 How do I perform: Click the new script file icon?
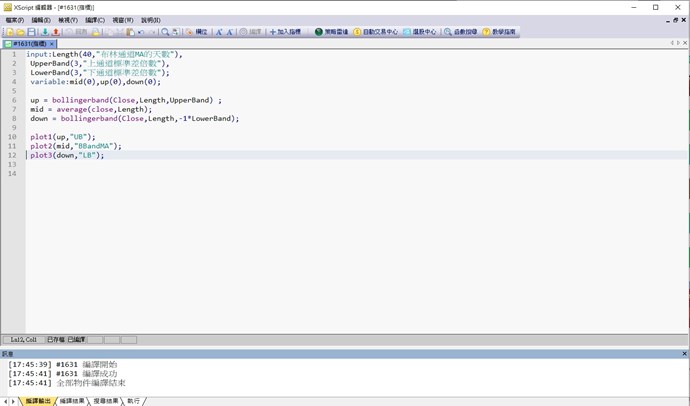pyautogui.click(x=9, y=32)
